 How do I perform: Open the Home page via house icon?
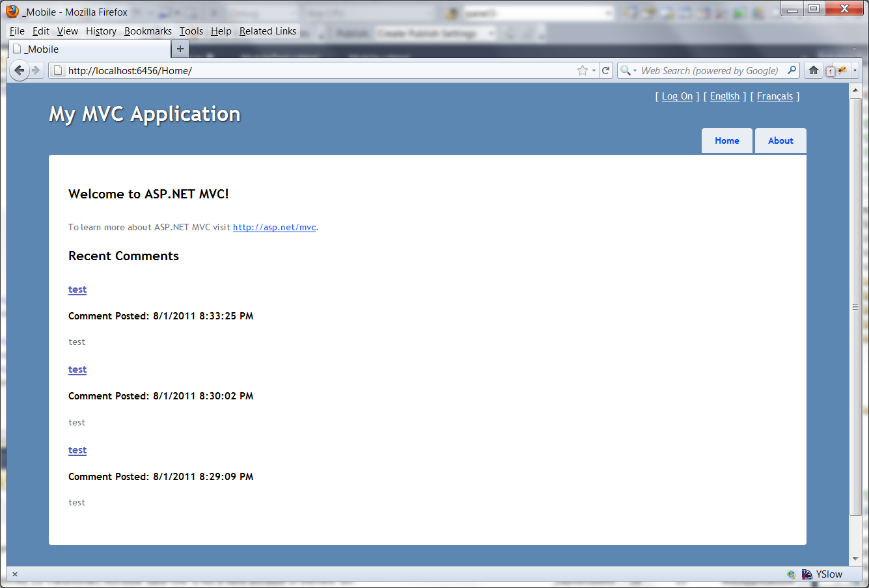[814, 70]
